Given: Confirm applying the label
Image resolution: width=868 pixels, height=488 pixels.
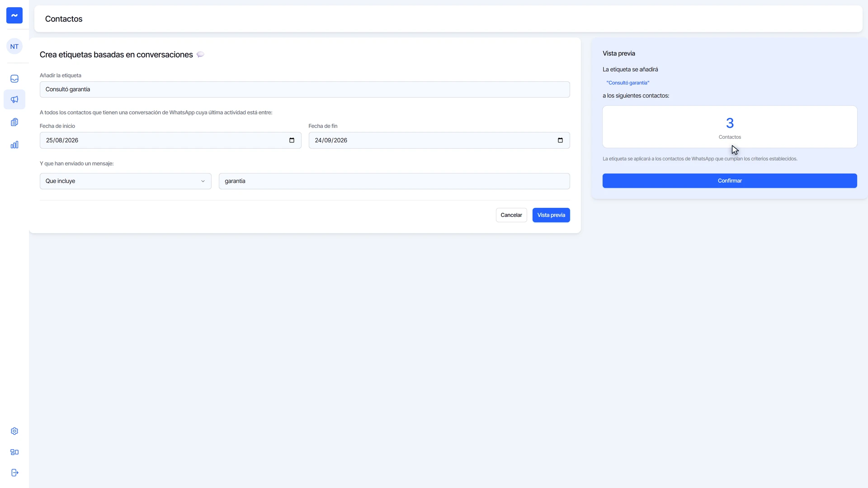Looking at the screenshot, I should tap(730, 181).
